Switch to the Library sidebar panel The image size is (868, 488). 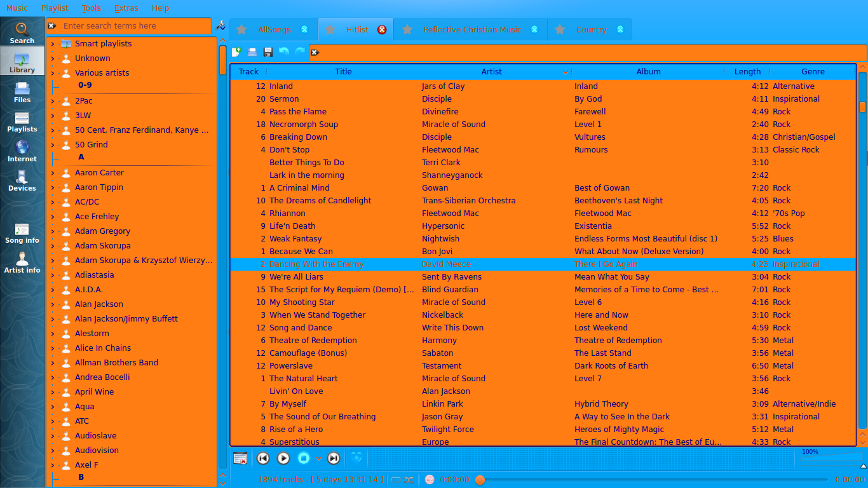22,62
